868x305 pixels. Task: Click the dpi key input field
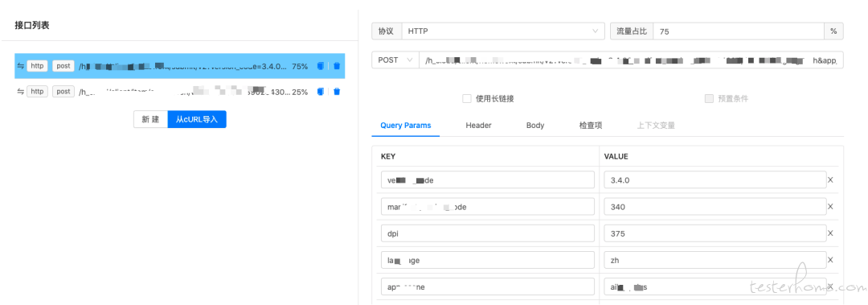coord(488,233)
